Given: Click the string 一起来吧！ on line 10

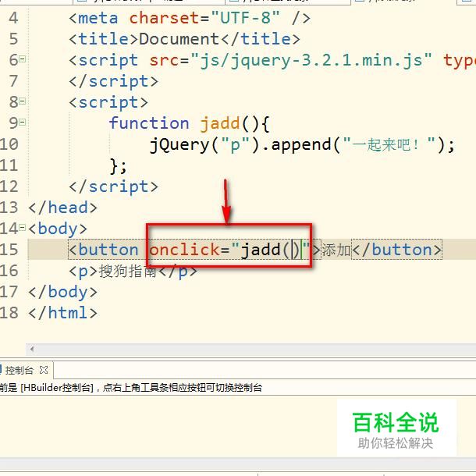Looking at the screenshot, I should click(x=389, y=144).
